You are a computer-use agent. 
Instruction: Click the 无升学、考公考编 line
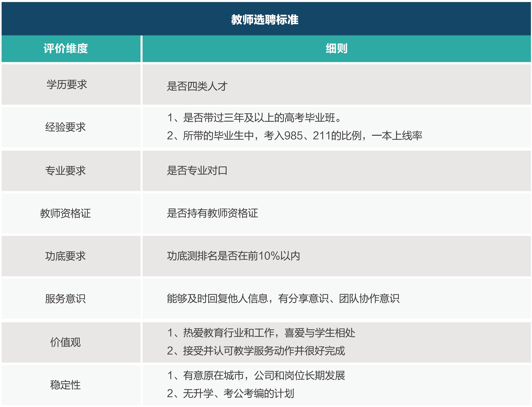(x=230, y=393)
